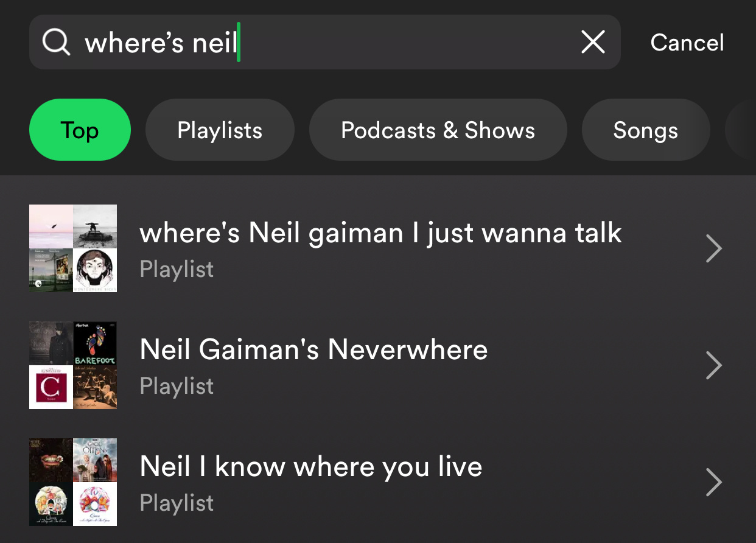Tap the cover collage with Good Omens artwork
Screen dimensions: 756x543
point(73,482)
